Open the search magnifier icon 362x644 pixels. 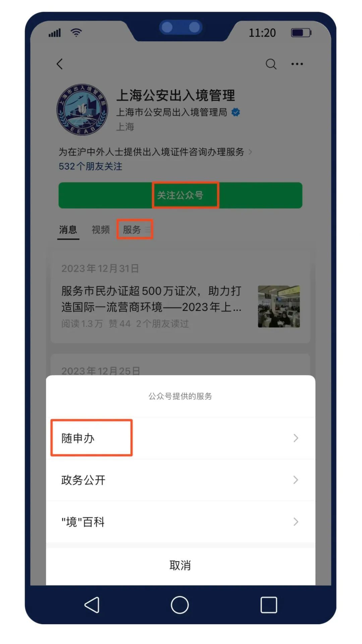point(271,64)
